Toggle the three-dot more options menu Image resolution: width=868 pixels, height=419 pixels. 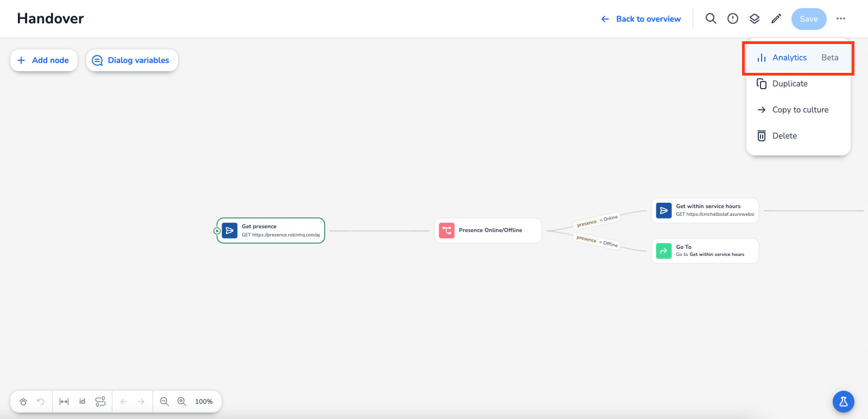pyautogui.click(x=841, y=18)
